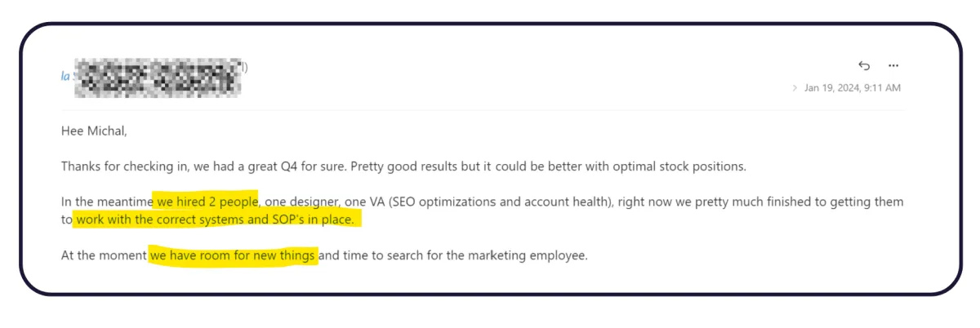The image size is (980, 328).
Task: Click the "Hee Michal," greeting line
Action: tap(94, 131)
